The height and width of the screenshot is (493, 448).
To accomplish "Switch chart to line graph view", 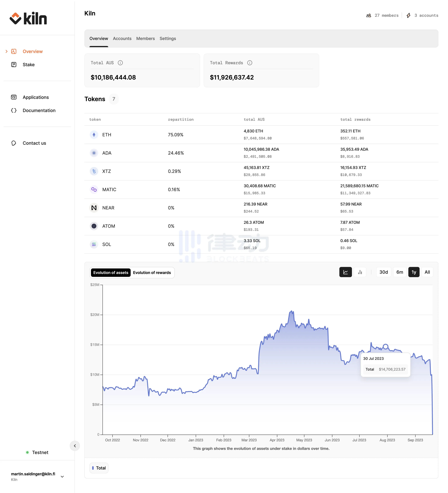I will 345,272.
